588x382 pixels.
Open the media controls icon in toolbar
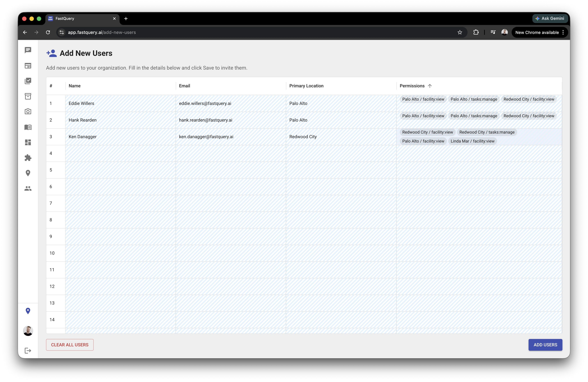pos(493,32)
